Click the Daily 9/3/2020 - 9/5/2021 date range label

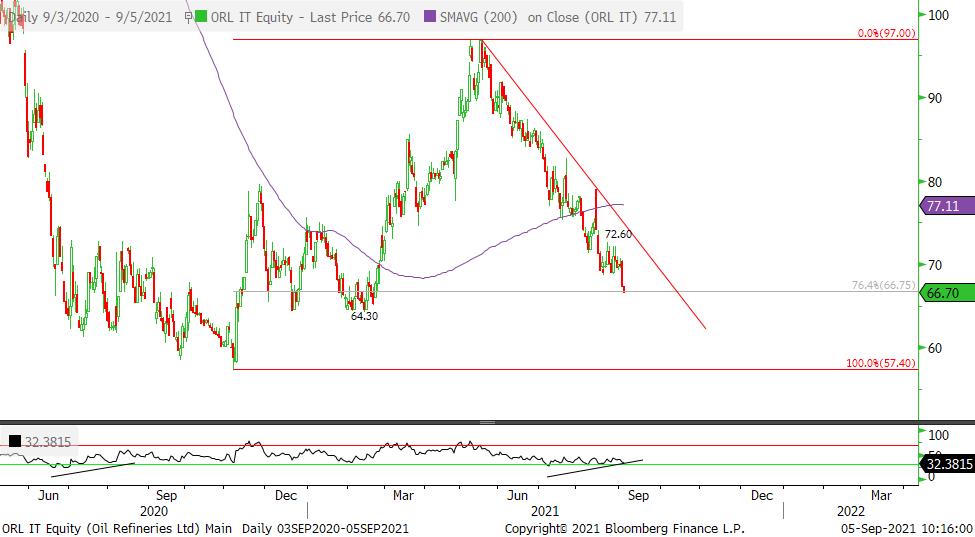coord(91,17)
